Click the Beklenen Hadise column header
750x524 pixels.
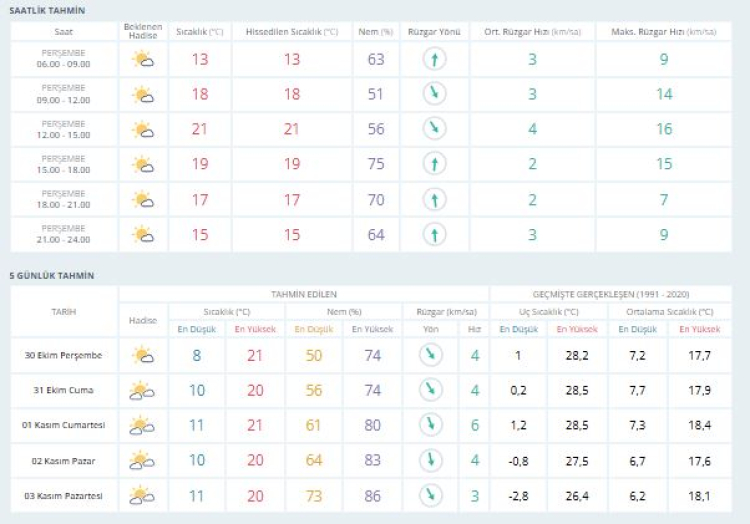[143, 30]
